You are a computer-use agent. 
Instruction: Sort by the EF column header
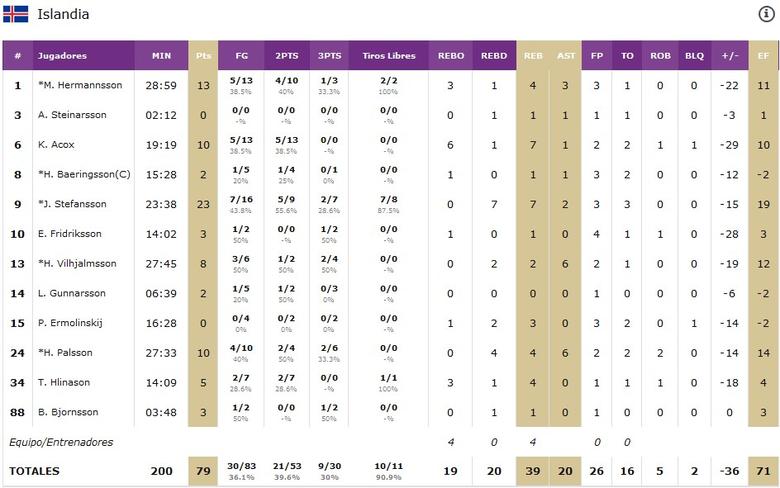[x=763, y=56]
